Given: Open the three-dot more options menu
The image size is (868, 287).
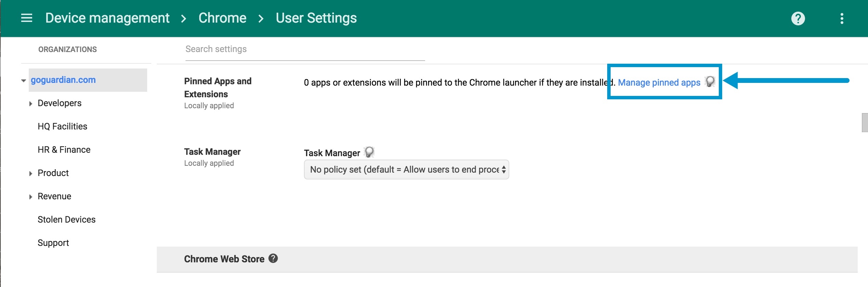Looking at the screenshot, I should pyautogui.click(x=842, y=18).
